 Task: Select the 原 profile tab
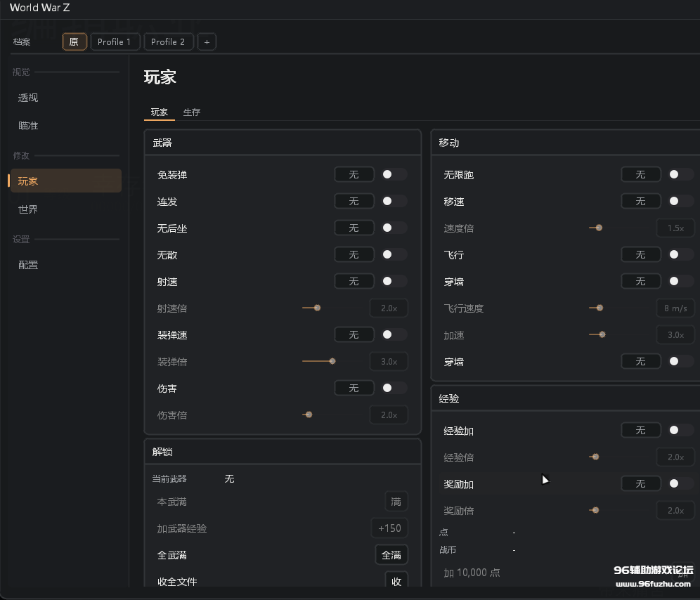[74, 42]
